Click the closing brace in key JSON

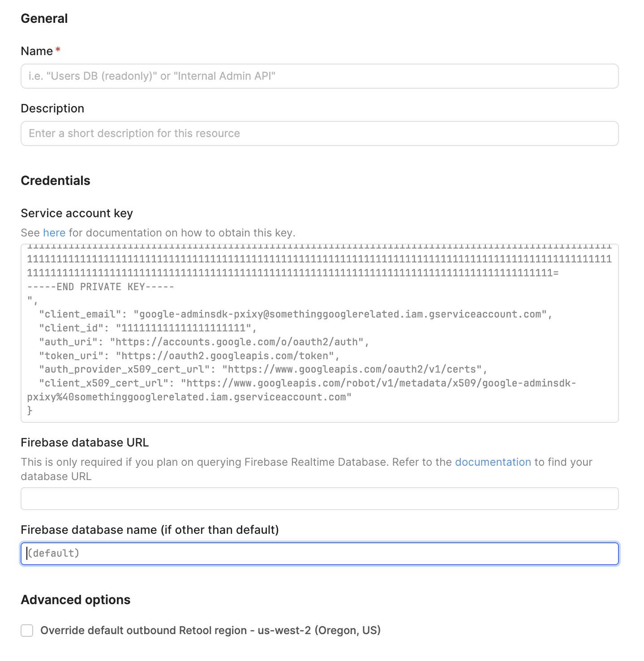(x=30, y=411)
